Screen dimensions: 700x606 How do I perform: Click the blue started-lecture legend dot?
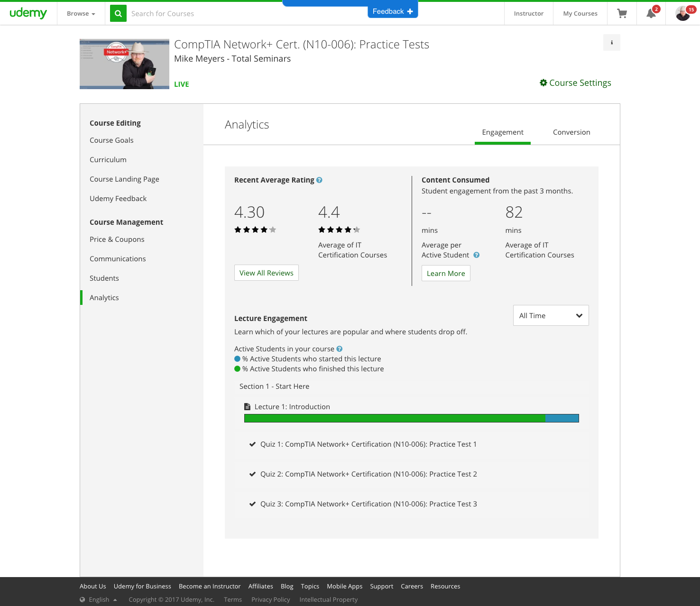coord(238,359)
